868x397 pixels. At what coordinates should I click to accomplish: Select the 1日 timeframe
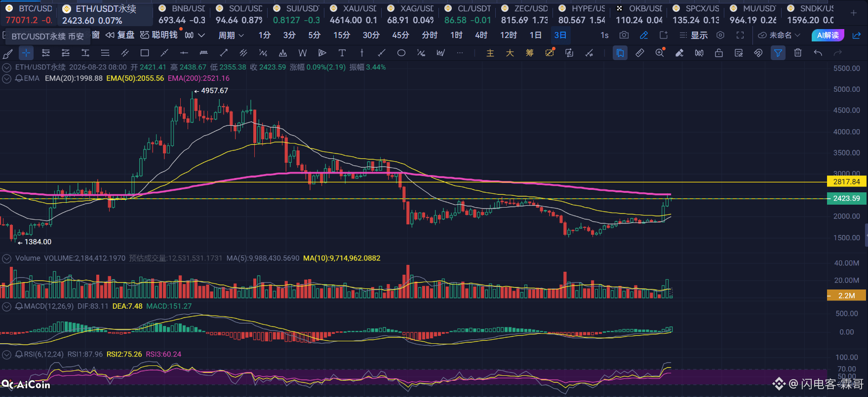click(x=536, y=35)
